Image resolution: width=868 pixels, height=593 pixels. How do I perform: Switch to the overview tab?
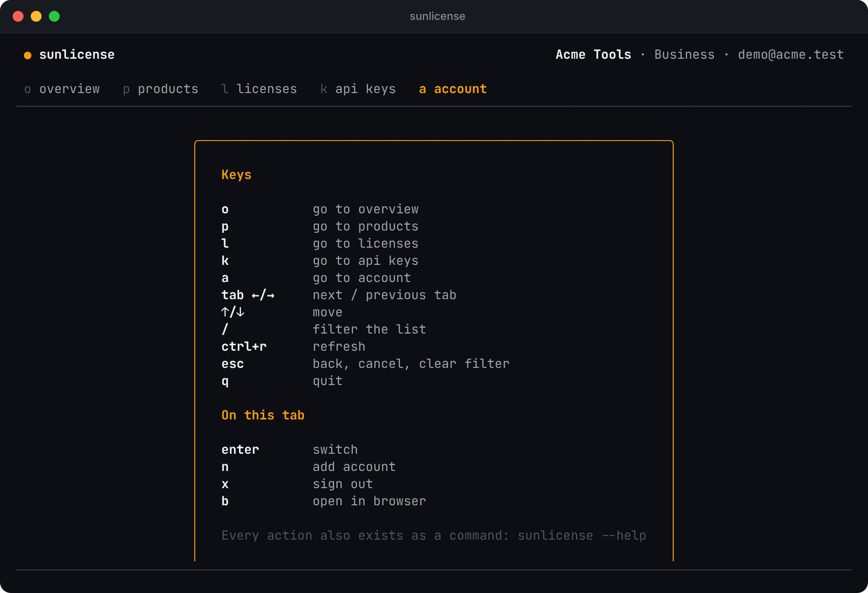(62, 89)
